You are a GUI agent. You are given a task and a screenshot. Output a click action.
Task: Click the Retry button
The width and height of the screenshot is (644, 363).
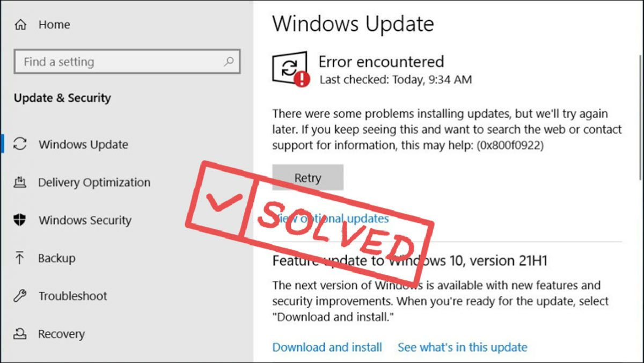click(x=308, y=178)
